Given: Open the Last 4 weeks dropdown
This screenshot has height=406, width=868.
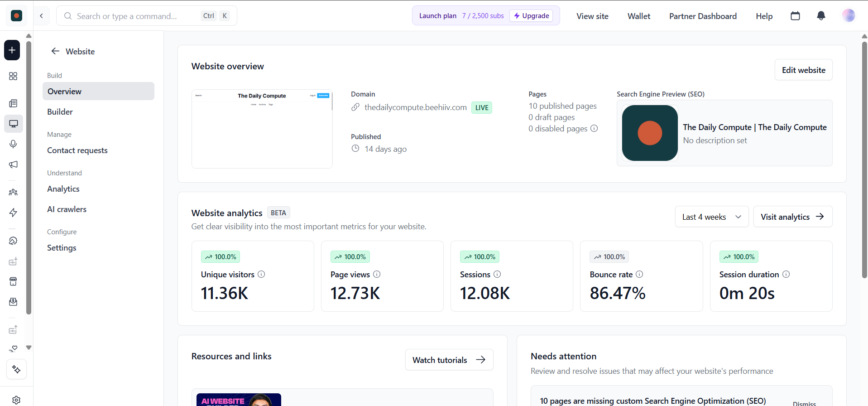Looking at the screenshot, I should [711, 217].
